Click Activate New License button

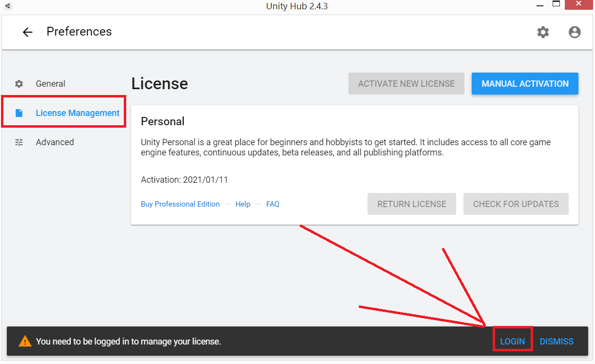click(x=406, y=84)
